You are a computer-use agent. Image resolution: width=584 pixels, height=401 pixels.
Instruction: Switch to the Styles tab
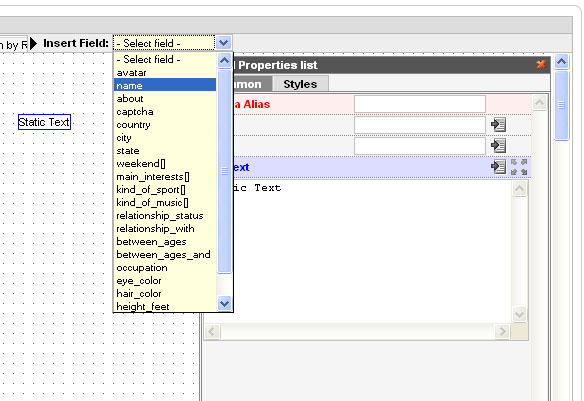click(x=300, y=84)
